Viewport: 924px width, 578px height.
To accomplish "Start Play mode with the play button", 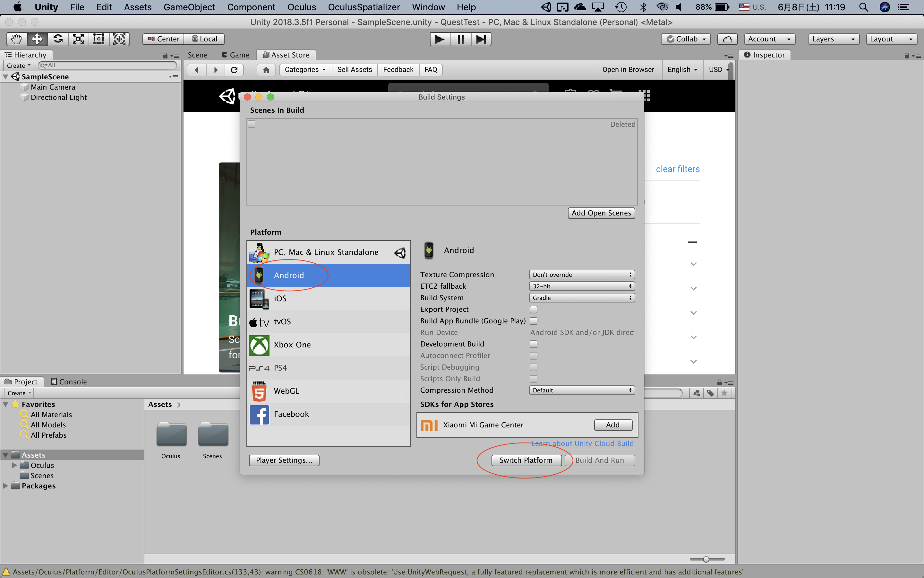I will coord(440,39).
